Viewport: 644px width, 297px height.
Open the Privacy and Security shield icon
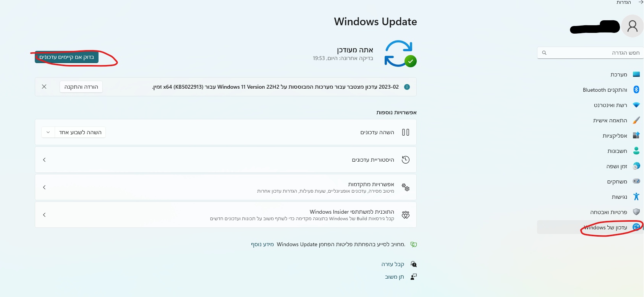click(636, 212)
